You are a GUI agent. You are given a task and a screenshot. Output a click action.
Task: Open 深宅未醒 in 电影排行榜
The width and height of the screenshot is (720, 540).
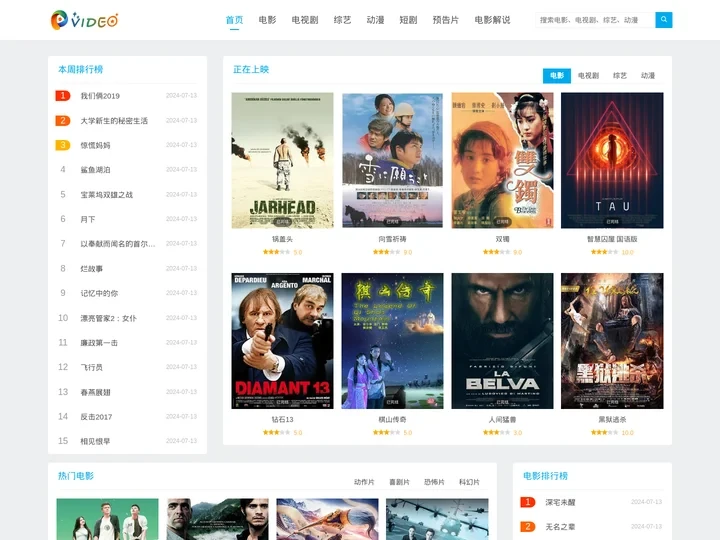tap(560, 502)
